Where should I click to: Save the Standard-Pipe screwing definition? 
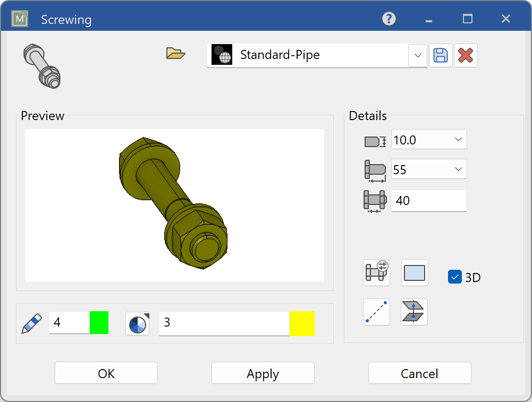[440, 55]
